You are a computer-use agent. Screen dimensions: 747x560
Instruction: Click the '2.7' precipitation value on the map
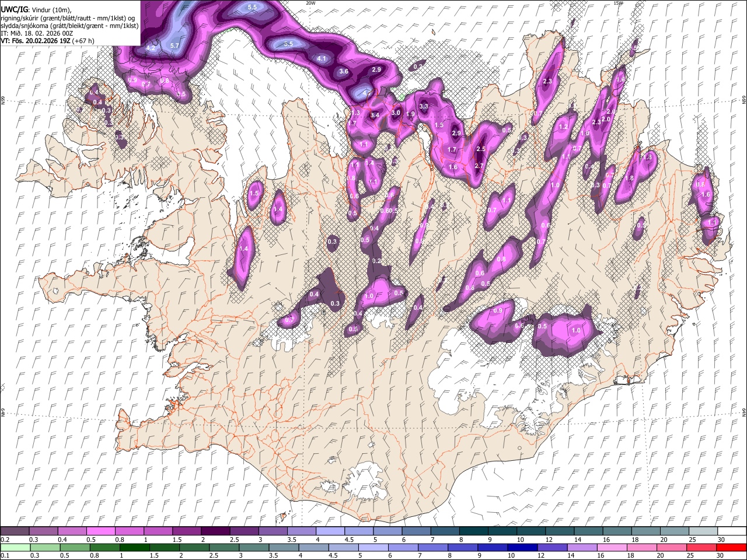click(479, 166)
